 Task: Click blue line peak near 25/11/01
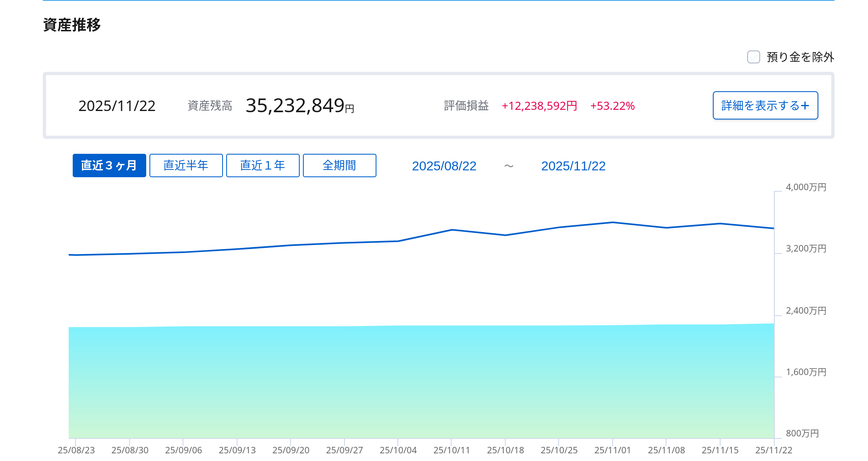tap(613, 222)
